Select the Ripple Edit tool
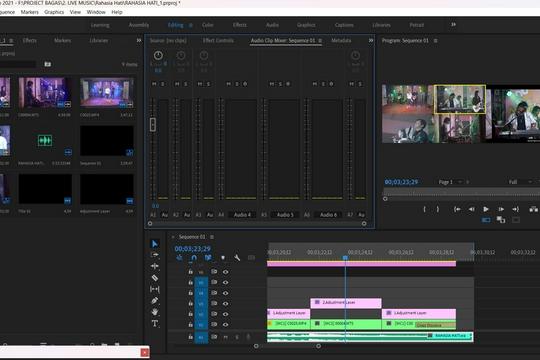Image resolution: width=540 pixels, height=360 pixels. (155, 266)
